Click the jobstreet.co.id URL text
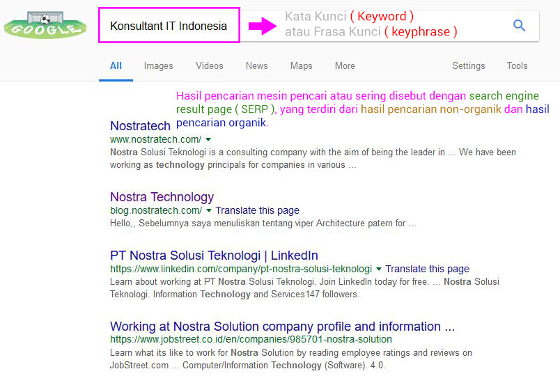 [251, 339]
